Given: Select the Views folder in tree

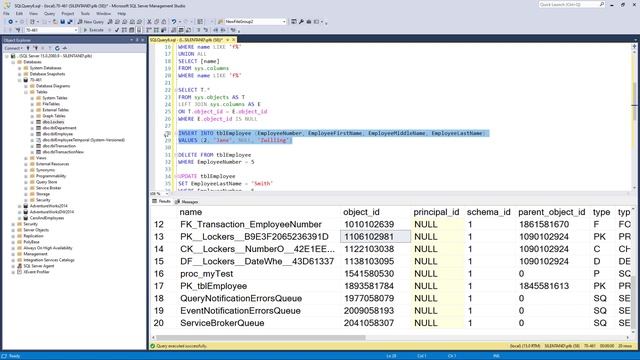Looking at the screenshot, I should tap(41, 158).
